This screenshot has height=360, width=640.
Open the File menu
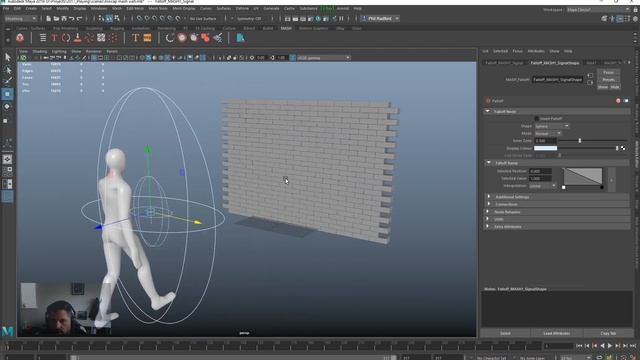coord(6,8)
